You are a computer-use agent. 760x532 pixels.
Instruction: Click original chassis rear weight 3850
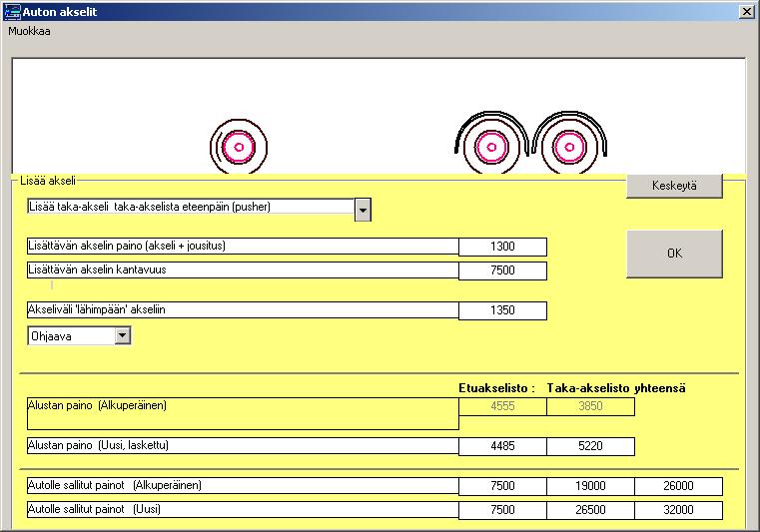(590, 406)
